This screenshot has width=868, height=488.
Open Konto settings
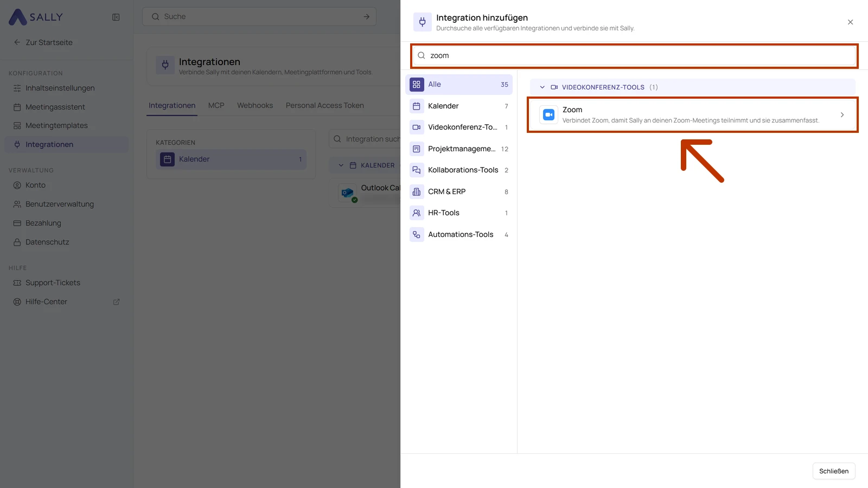click(66, 185)
